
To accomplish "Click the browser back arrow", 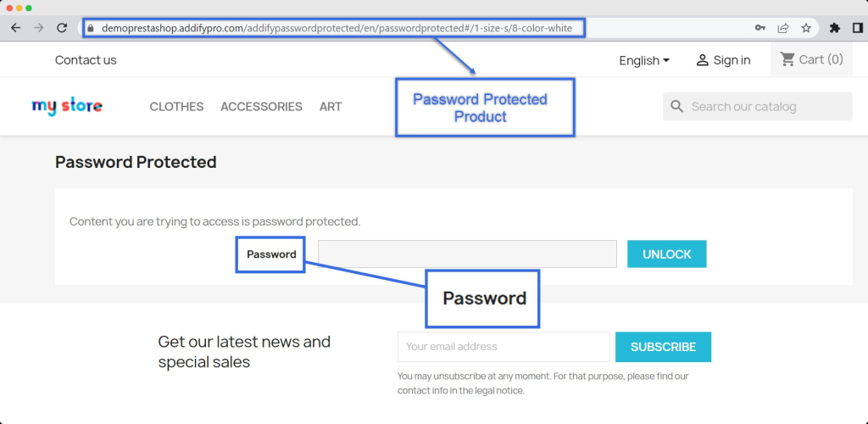I will pos(15,28).
